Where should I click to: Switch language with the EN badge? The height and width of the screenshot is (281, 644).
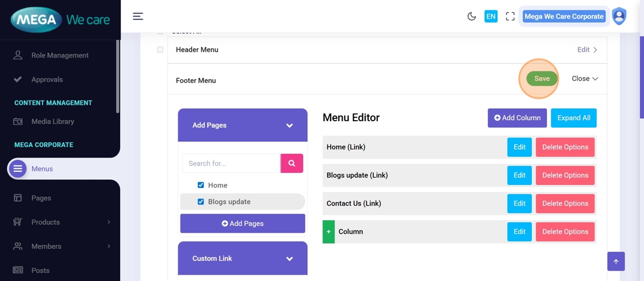pyautogui.click(x=490, y=17)
